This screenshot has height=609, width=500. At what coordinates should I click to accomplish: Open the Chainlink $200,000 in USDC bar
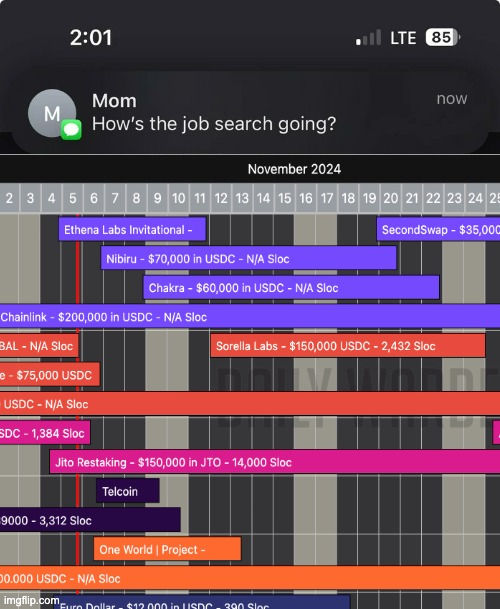pyautogui.click(x=250, y=317)
